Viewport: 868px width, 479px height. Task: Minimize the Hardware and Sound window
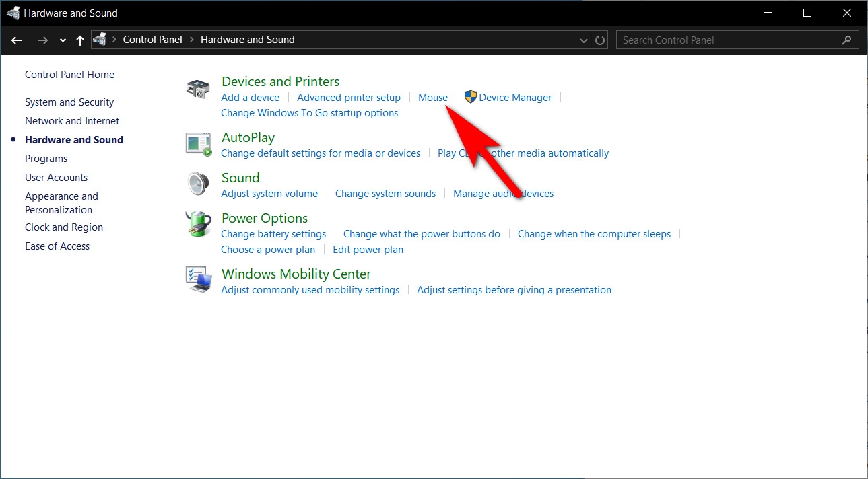(768, 13)
